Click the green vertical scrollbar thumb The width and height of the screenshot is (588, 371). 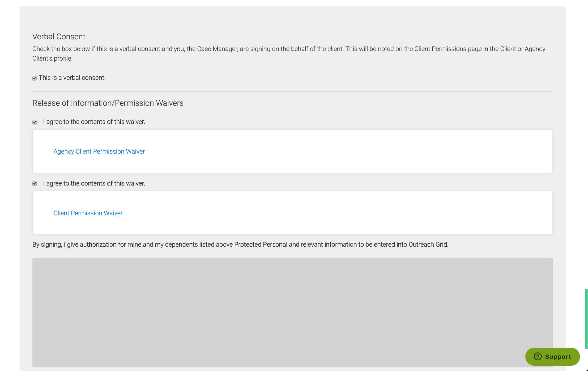click(x=586, y=319)
